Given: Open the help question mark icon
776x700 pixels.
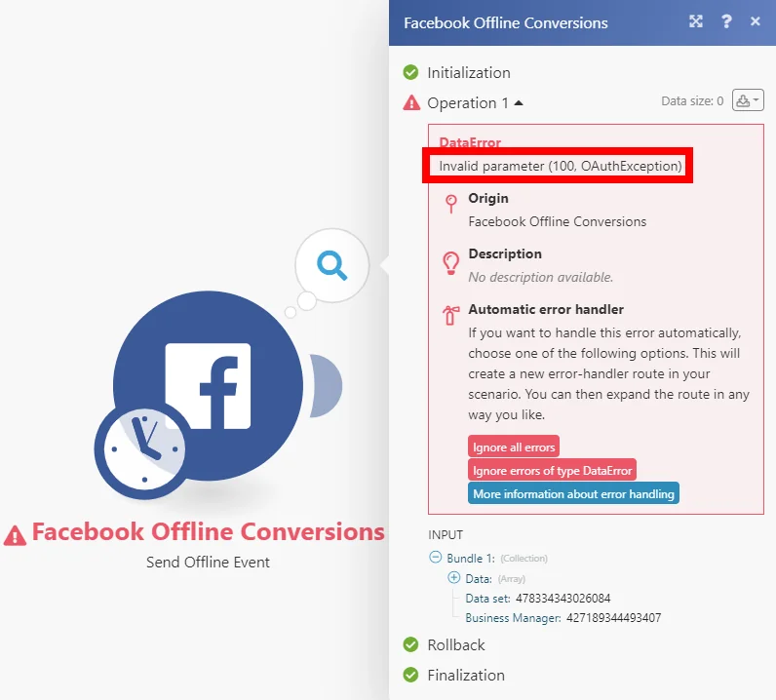Looking at the screenshot, I should 726,21.
